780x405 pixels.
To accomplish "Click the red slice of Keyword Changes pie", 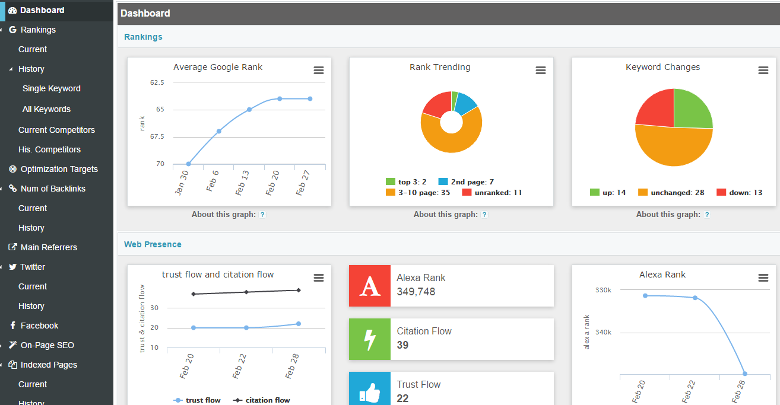I will click(x=656, y=107).
